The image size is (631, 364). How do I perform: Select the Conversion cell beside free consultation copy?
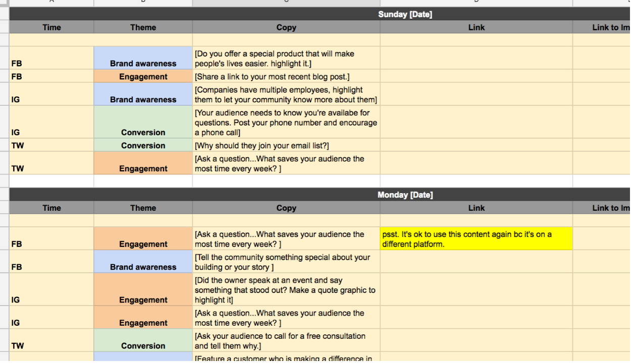coord(143,341)
